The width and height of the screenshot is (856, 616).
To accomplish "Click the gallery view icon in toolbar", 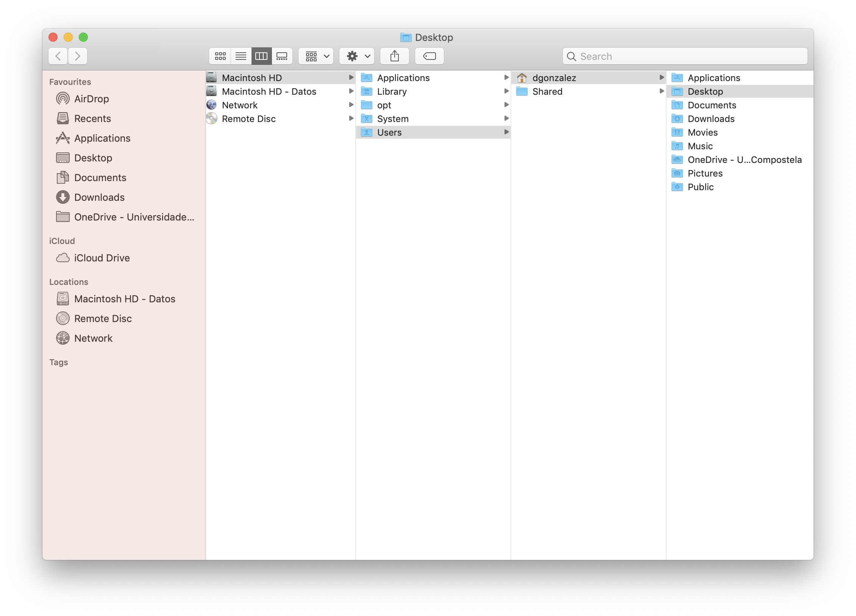I will click(x=281, y=56).
